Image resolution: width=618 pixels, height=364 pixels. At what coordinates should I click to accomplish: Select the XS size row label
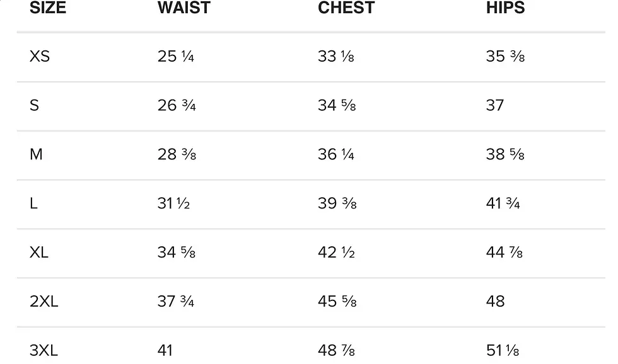tap(40, 57)
